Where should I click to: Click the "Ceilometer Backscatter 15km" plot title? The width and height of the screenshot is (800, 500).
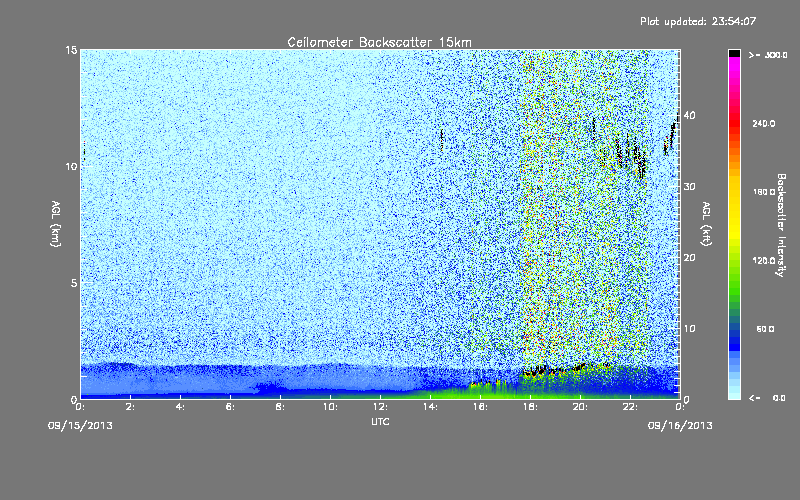click(x=379, y=42)
